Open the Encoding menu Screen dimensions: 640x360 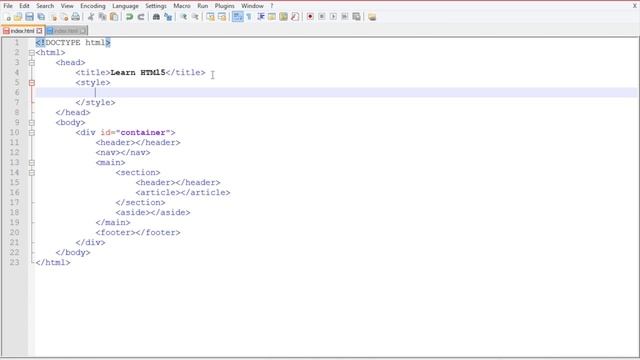(93, 6)
